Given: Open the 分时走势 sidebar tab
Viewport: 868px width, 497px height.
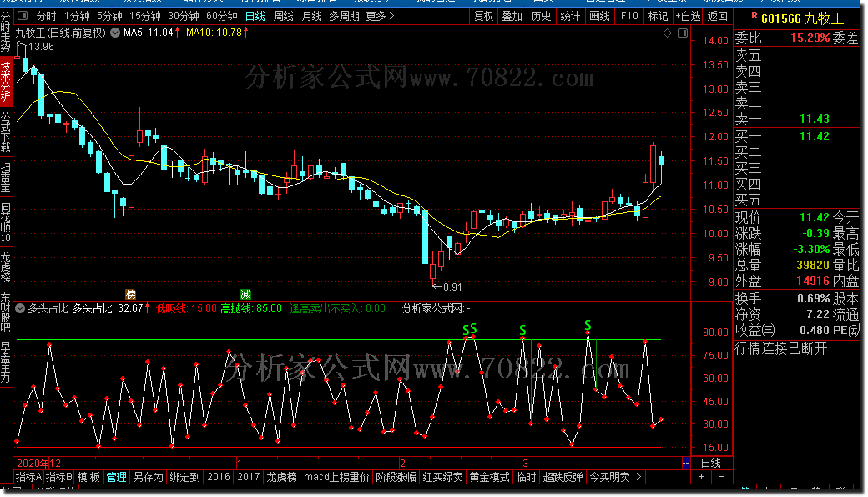Looking at the screenshot, I should tap(6, 32).
